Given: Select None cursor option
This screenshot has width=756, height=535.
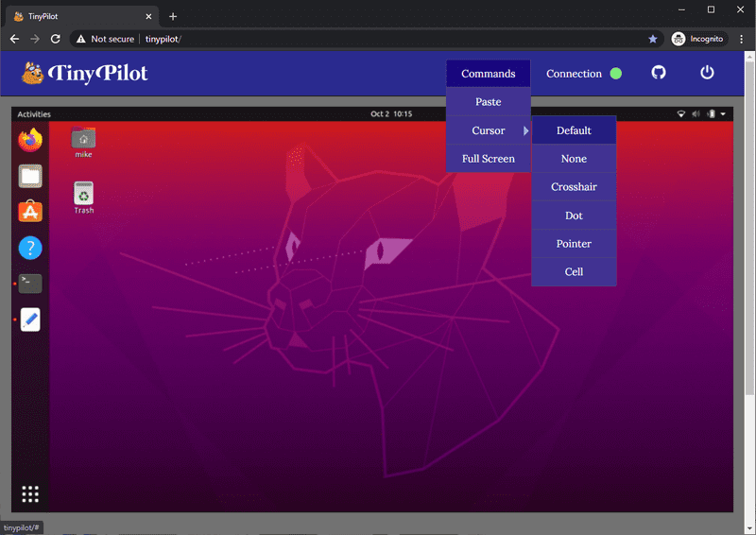Looking at the screenshot, I should (x=574, y=159).
